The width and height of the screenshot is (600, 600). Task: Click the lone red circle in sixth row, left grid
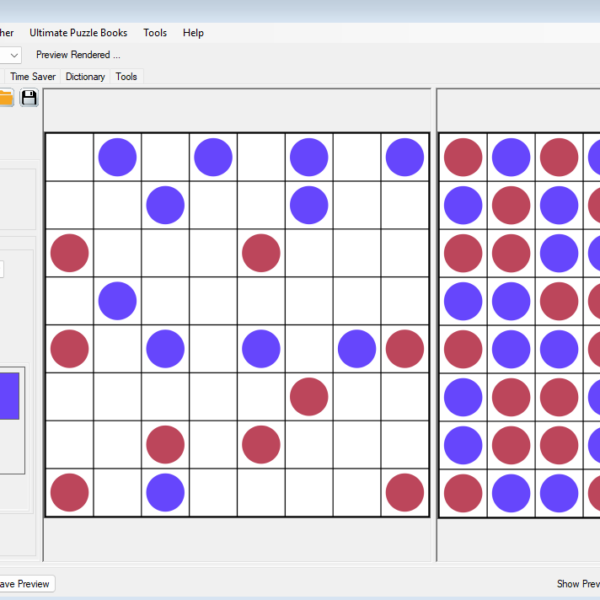[309, 396]
